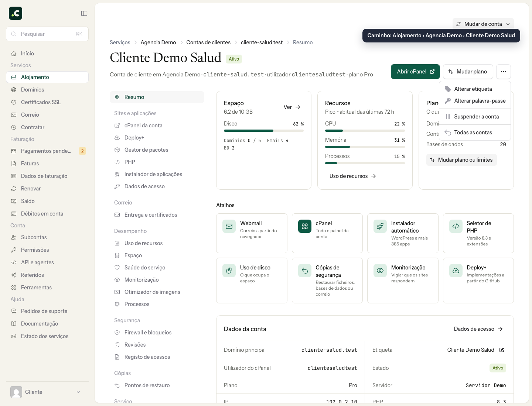532x406 pixels.
Task: Click the Início home icon in the sidebar
Action: tap(14, 54)
